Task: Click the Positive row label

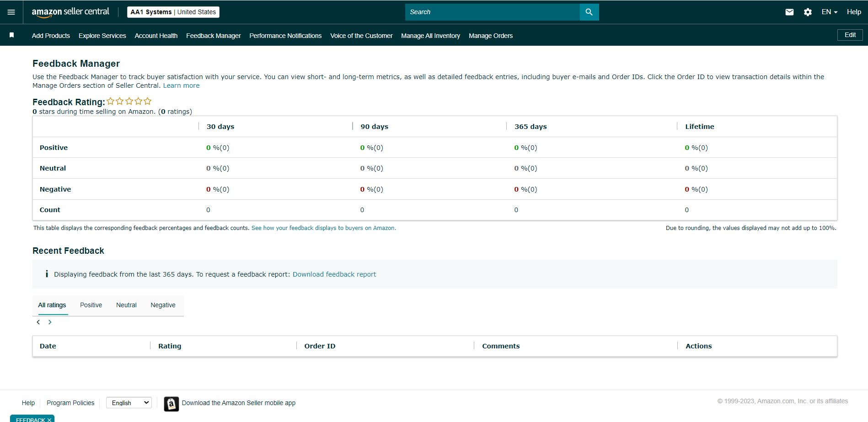Action: [x=54, y=148]
